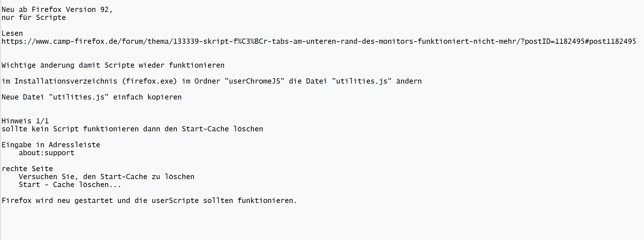This screenshot has height=240, width=644.
Task: Click "utilities.js" in the ändern line
Action: (362, 81)
